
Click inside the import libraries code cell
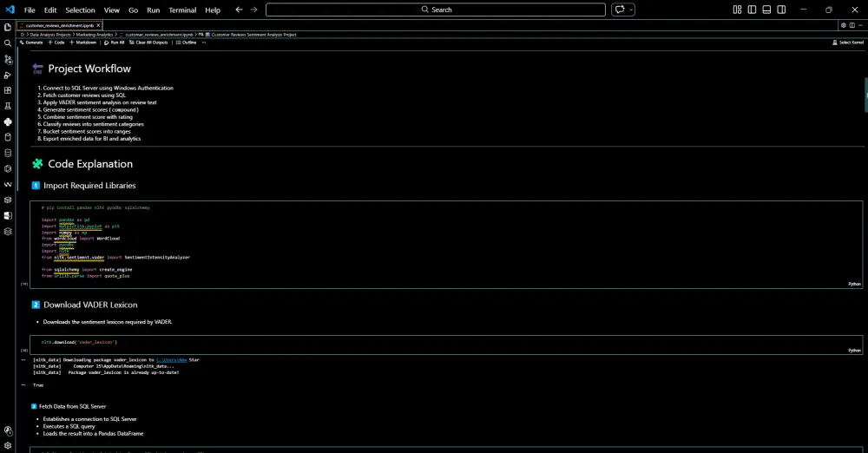pyautogui.click(x=446, y=244)
